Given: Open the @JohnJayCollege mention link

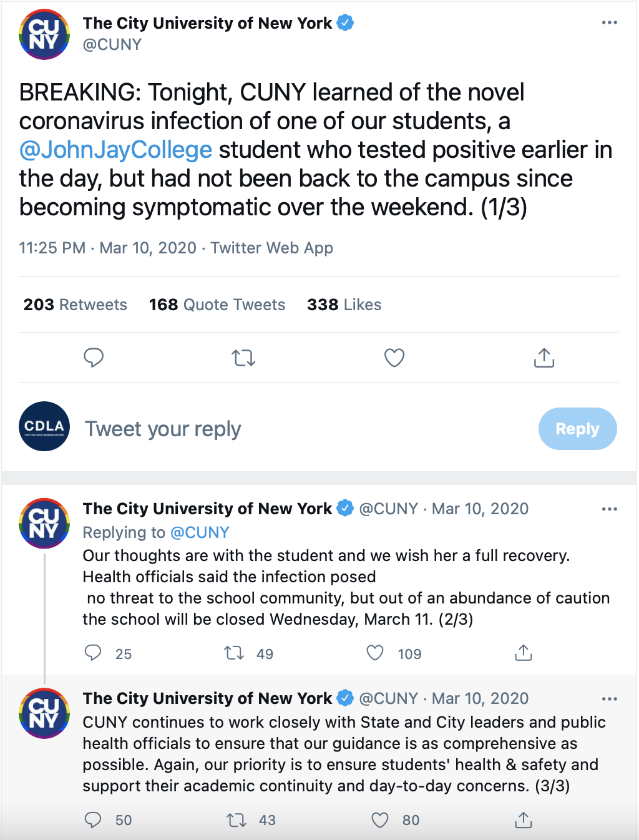Looking at the screenshot, I should point(116,150).
